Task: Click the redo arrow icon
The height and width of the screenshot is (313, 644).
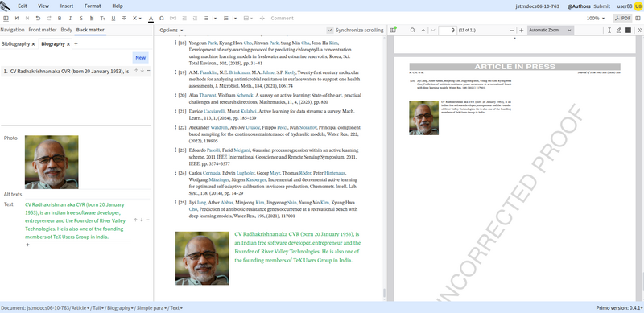Action: [49, 18]
